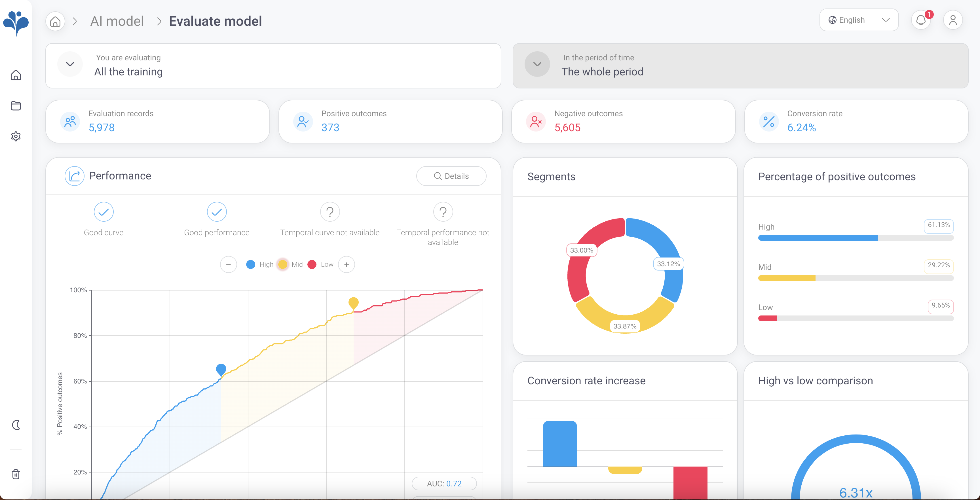
Task: Expand 'The whole period' time selector
Action: pos(537,64)
